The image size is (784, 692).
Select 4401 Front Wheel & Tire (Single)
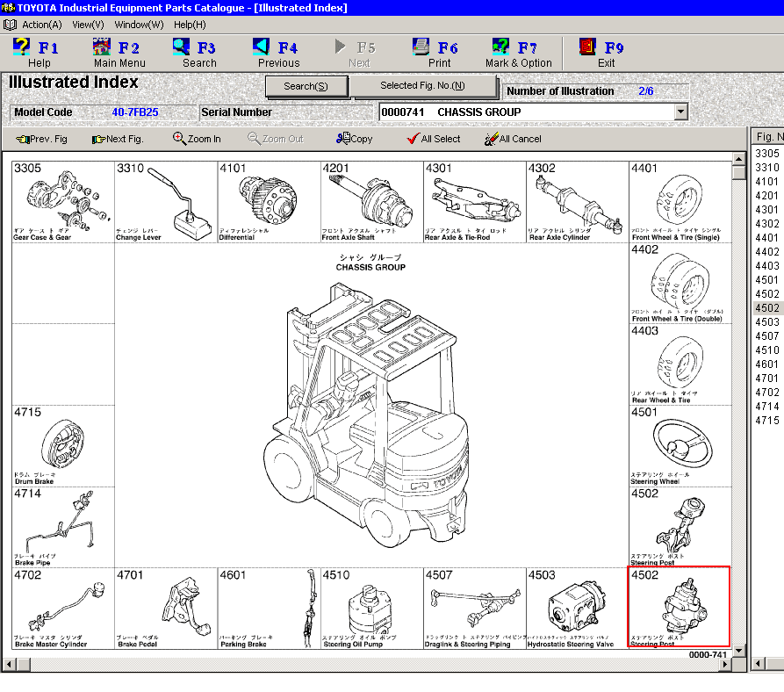[680, 202]
